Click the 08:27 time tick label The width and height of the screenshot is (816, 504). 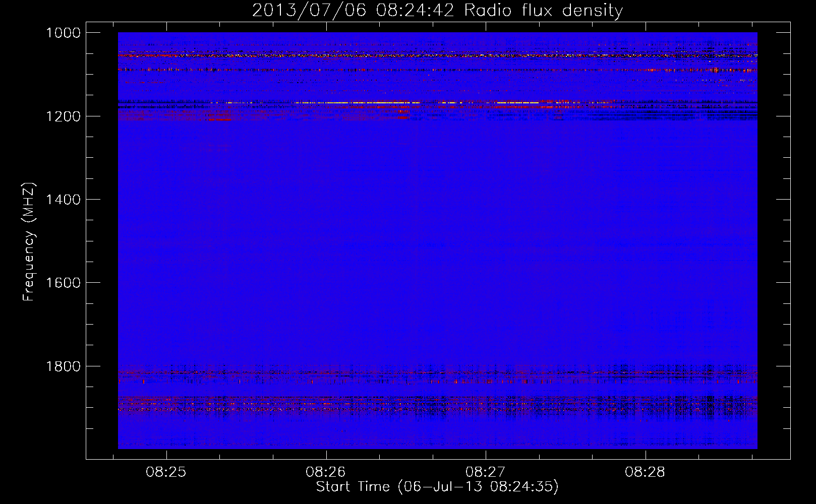[x=485, y=472]
